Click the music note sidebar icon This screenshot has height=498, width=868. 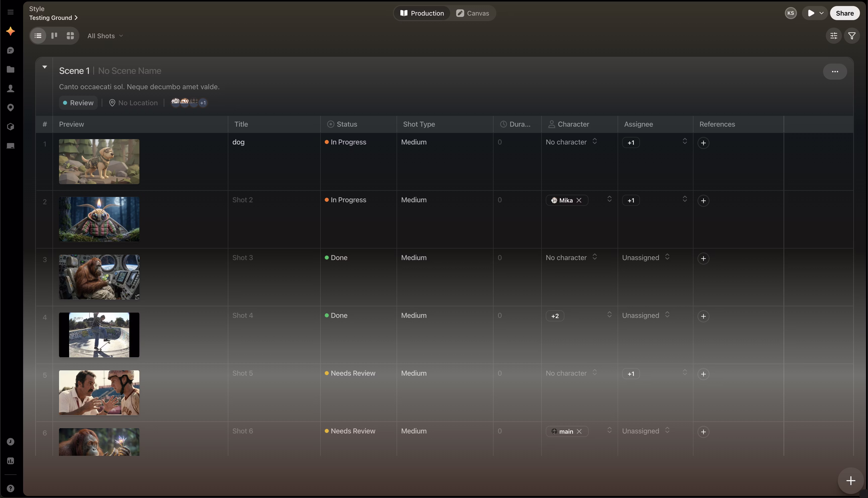click(11, 441)
